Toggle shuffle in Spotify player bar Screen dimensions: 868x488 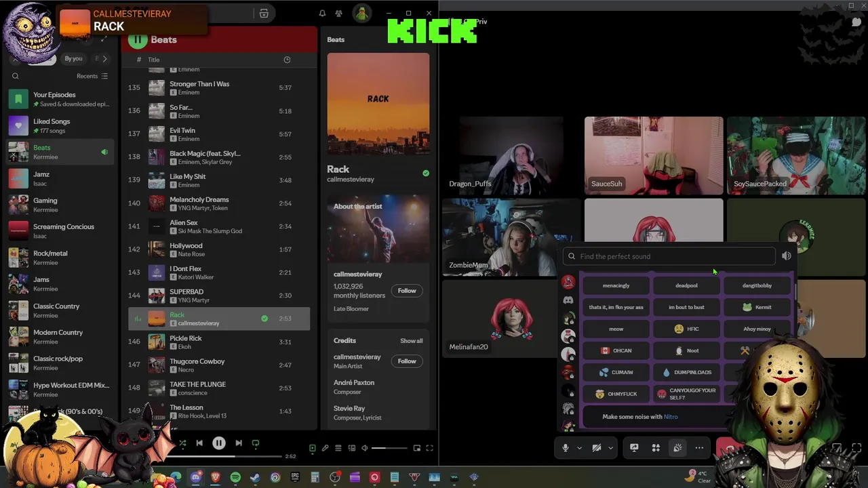point(182,443)
